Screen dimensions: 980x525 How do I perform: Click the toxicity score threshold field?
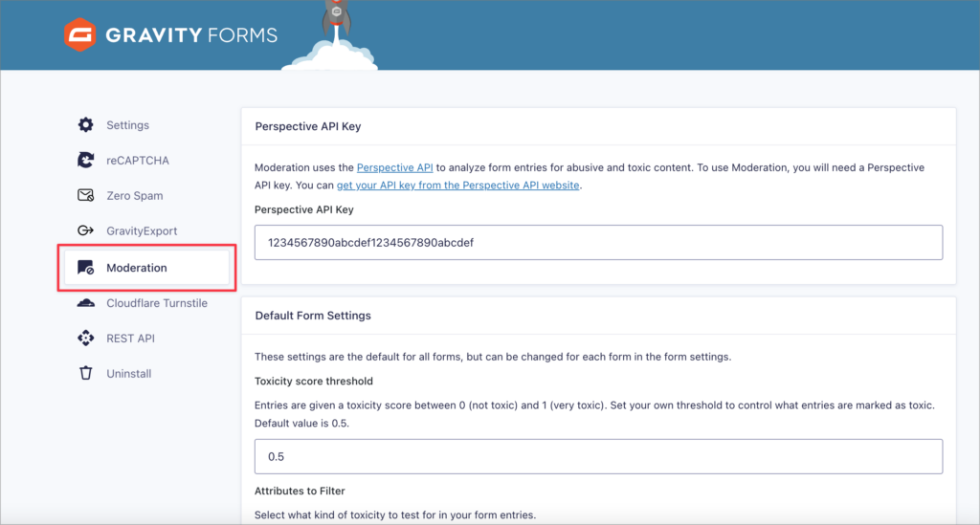tap(598, 456)
